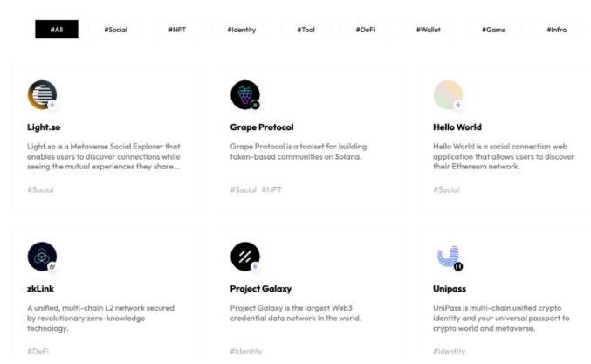Choose the #Tool category tab

(x=306, y=30)
